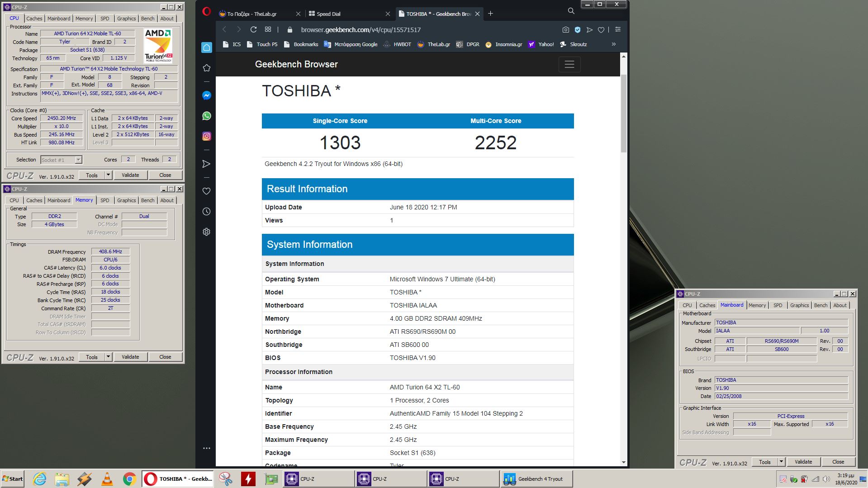The width and height of the screenshot is (868, 488).
Task: Click send to My Flow arrow icon
Action: click(589, 30)
